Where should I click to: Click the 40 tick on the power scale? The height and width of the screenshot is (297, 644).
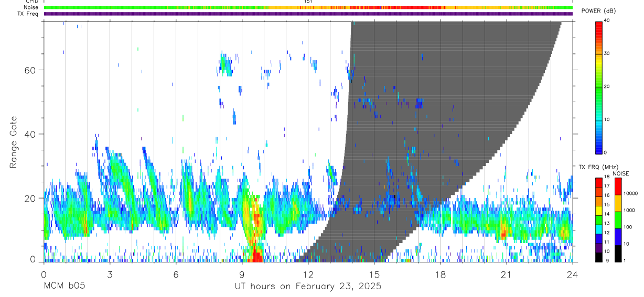point(606,20)
